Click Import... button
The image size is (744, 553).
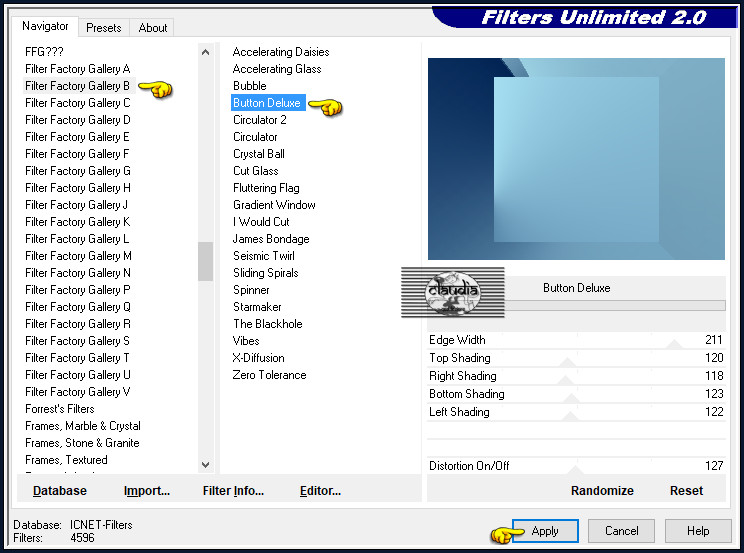pyautogui.click(x=147, y=490)
